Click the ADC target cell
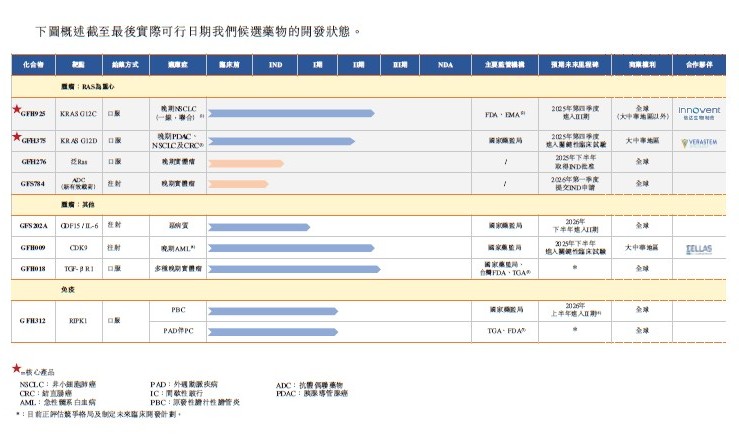 [78, 183]
